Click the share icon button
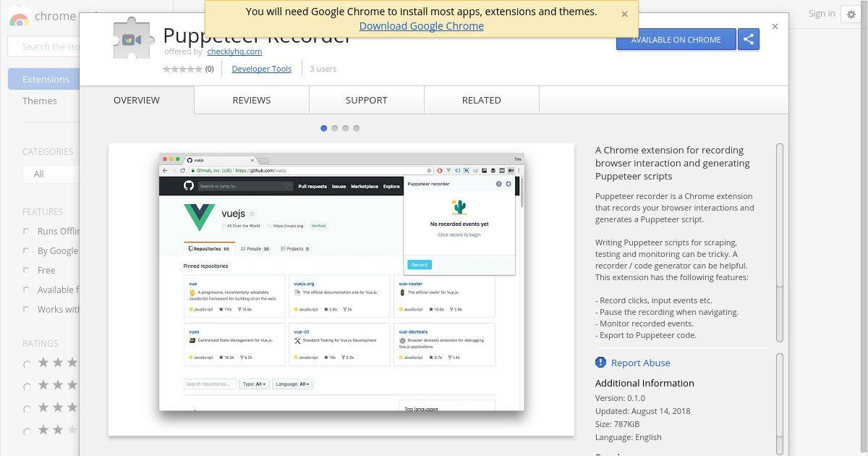This screenshot has width=868, height=456. click(749, 40)
